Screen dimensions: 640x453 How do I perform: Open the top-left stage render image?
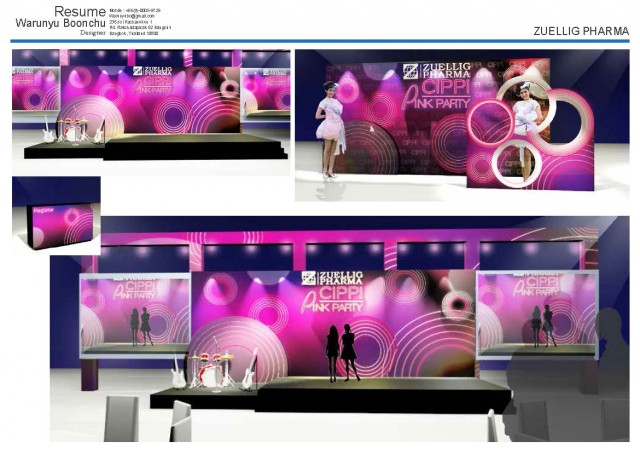tap(151, 112)
